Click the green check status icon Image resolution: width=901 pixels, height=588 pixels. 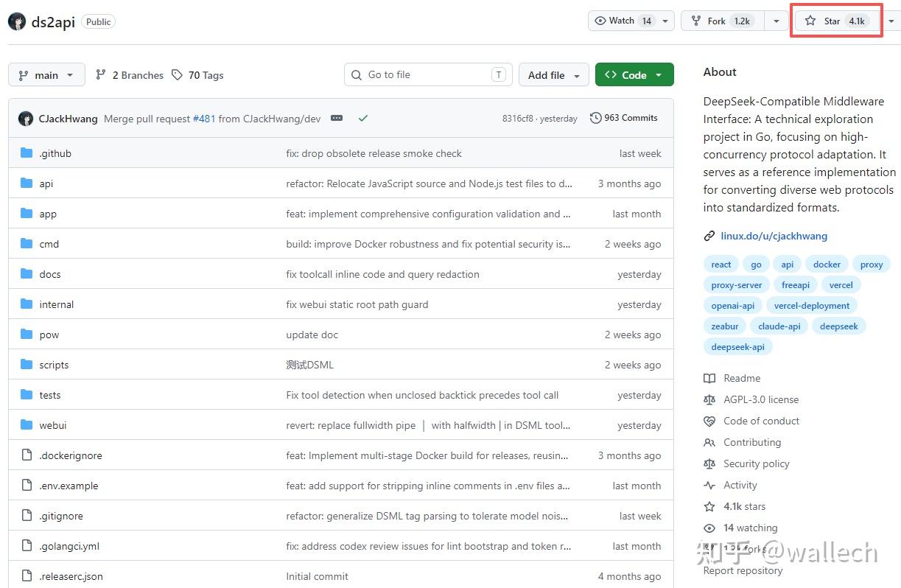(x=362, y=118)
